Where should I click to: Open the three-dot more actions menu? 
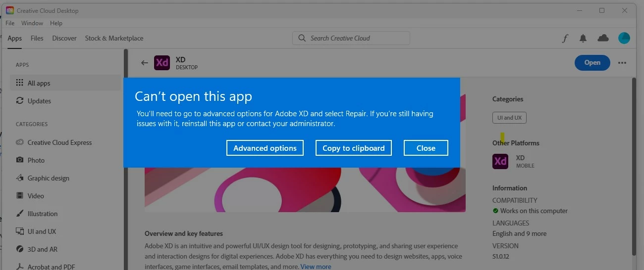622,63
